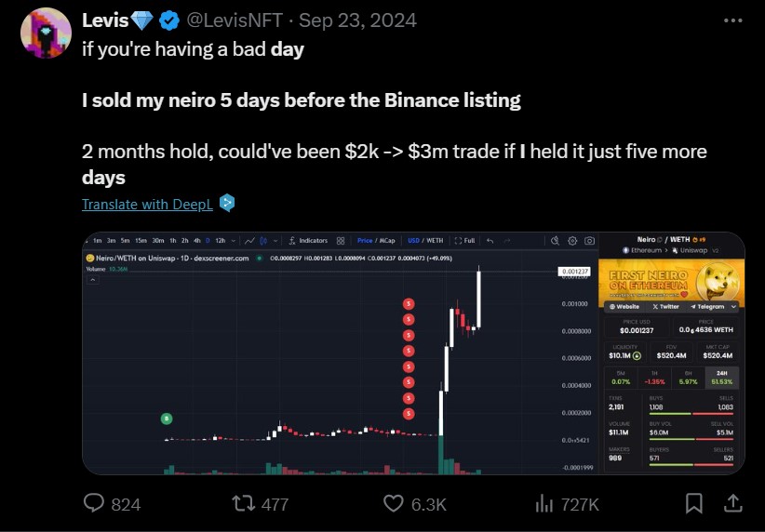Expand the links chevron beside Telegram
Viewport: 765px width, 532px height.
733,306
